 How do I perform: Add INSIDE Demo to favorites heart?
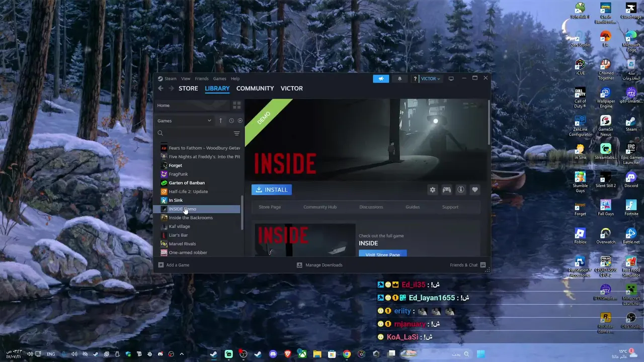pyautogui.click(x=474, y=190)
